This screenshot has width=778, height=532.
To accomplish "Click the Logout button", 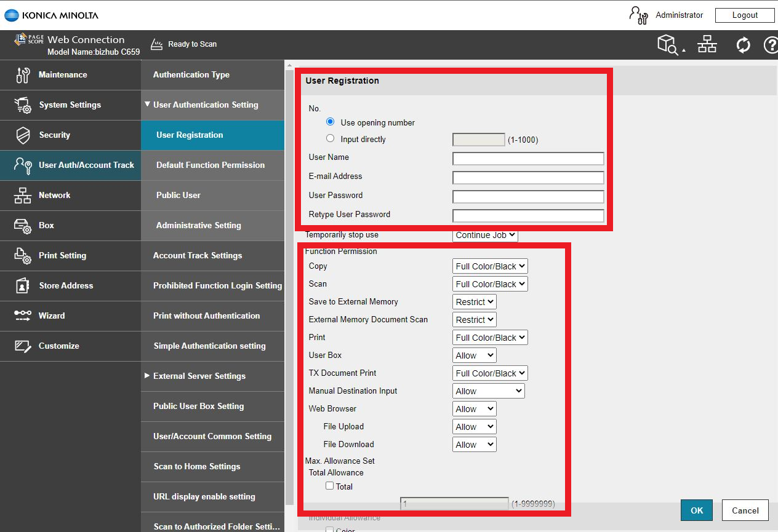I will (745, 15).
